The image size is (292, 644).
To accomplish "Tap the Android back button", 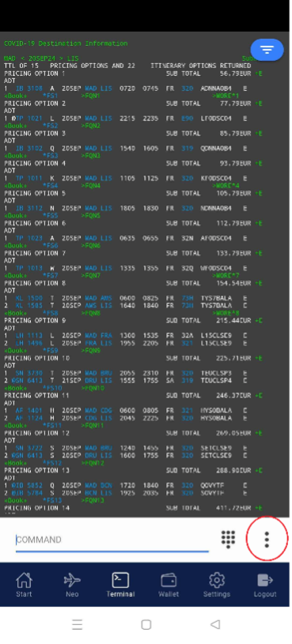I will coord(214,625).
